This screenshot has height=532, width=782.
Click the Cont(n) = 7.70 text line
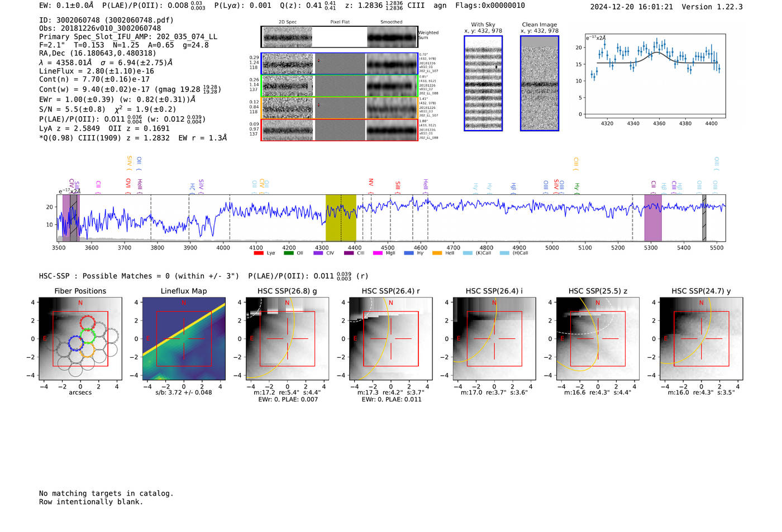[94, 79]
